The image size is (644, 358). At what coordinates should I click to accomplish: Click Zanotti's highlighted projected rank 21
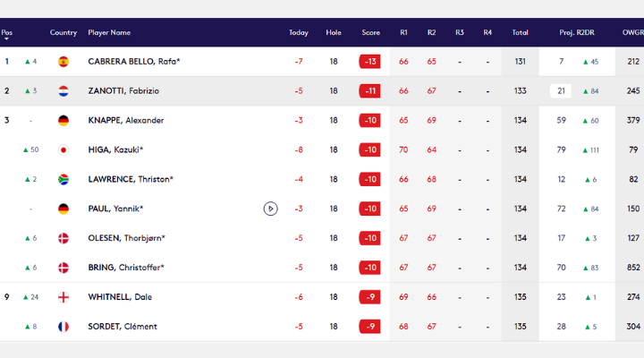(561, 91)
